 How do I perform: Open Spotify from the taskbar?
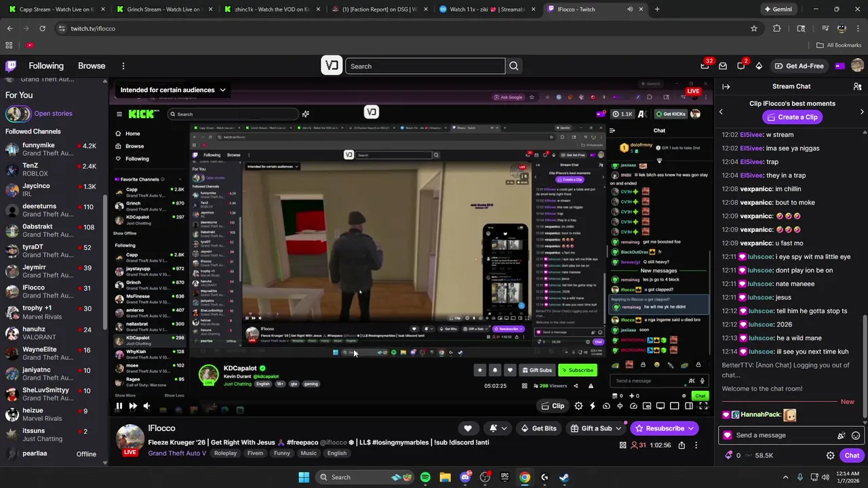coord(425,477)
